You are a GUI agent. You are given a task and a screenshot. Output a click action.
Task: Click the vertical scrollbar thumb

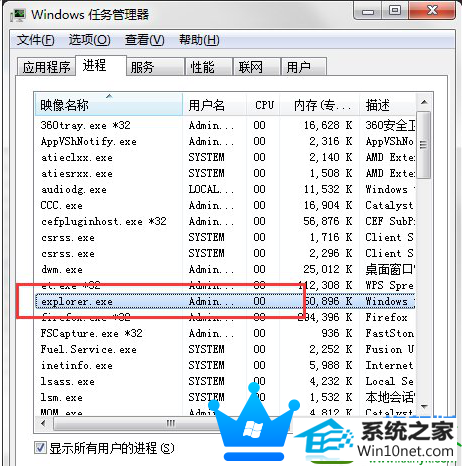424,145
